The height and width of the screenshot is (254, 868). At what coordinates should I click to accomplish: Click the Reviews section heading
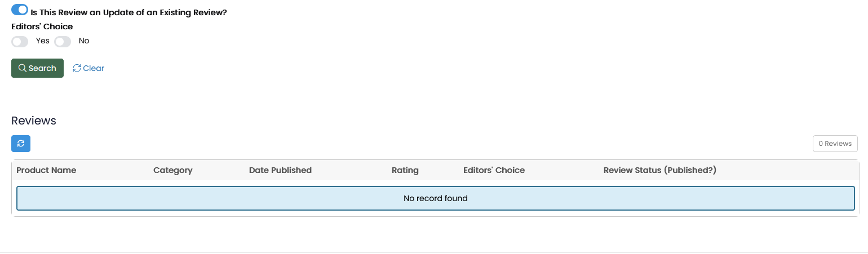[x=34, y=121]
